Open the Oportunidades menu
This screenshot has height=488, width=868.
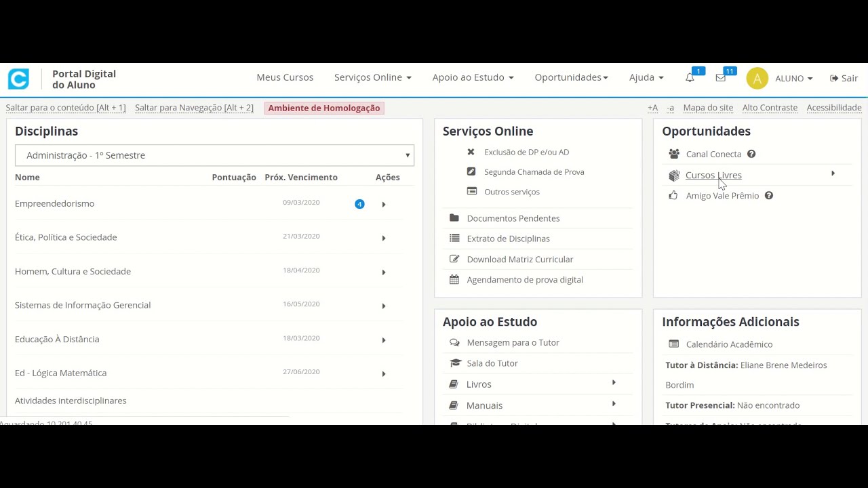click(571, 77)
